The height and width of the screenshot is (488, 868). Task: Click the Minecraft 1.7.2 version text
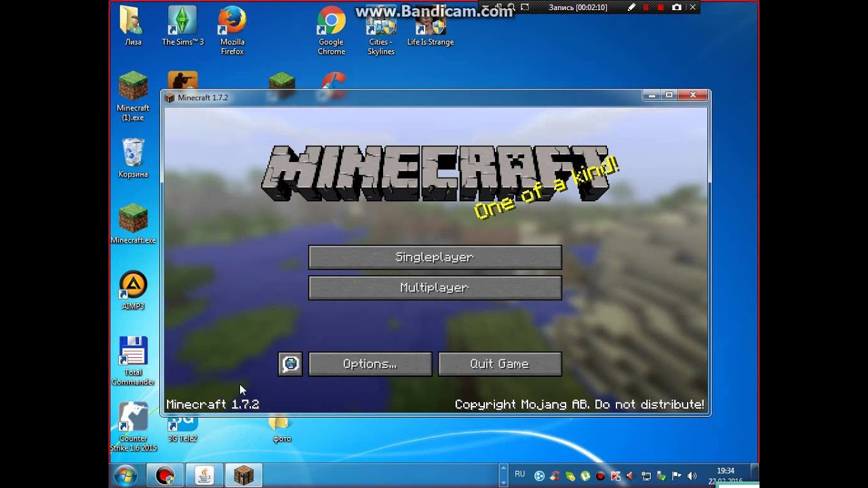click(x=212, y=404)
